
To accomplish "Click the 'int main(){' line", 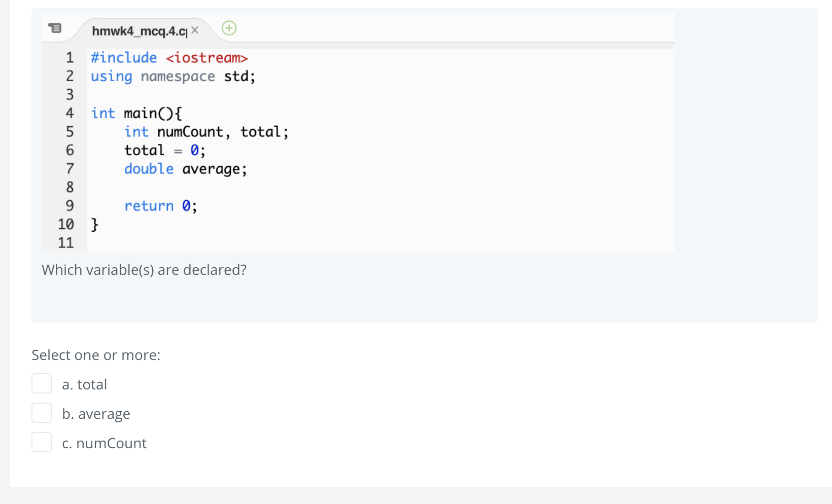I will tap(136, 113).
